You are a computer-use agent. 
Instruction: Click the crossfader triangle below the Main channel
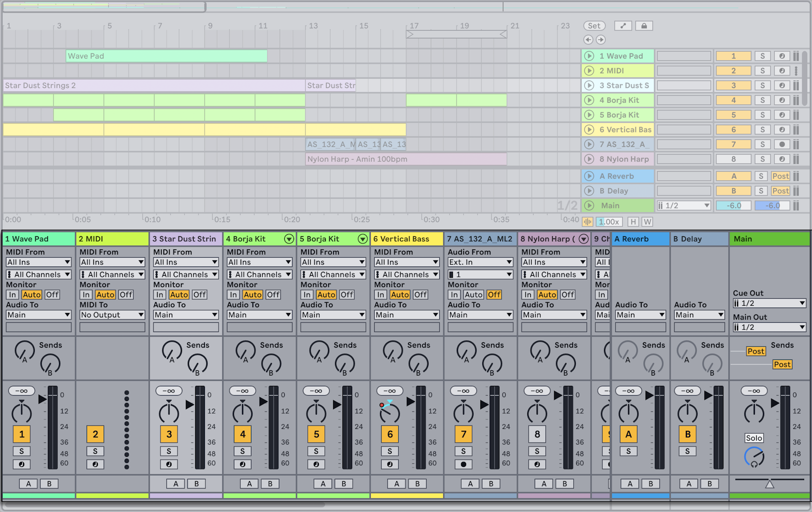tap(769, 483)
